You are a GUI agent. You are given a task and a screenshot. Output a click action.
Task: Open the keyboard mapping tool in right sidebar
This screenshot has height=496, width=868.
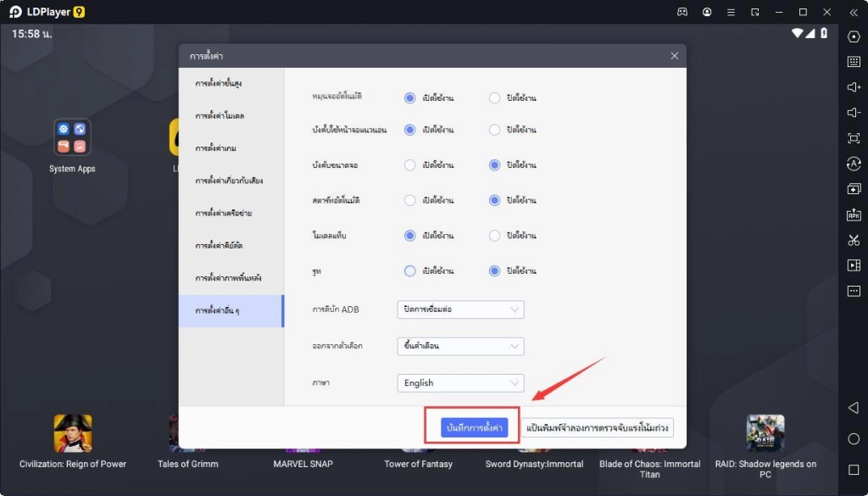pyautogui.click(x=854, y=62)
